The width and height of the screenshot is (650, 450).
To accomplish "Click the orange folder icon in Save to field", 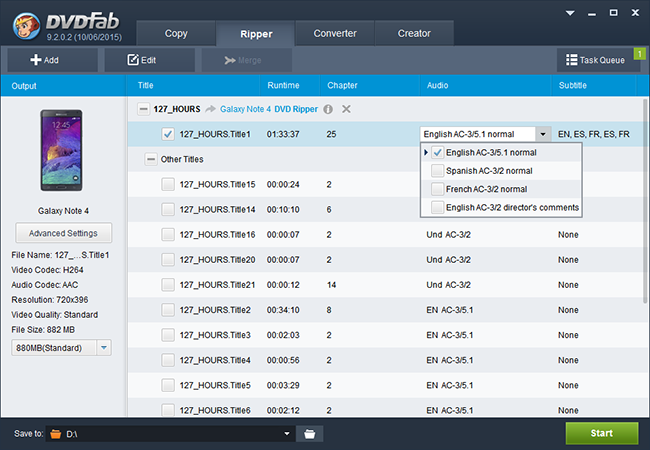I will 56,434.
